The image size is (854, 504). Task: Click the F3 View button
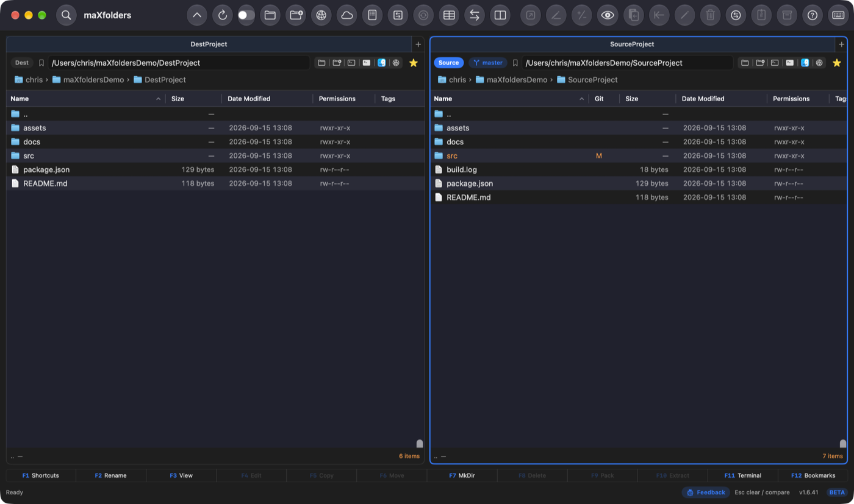point(181,475)
